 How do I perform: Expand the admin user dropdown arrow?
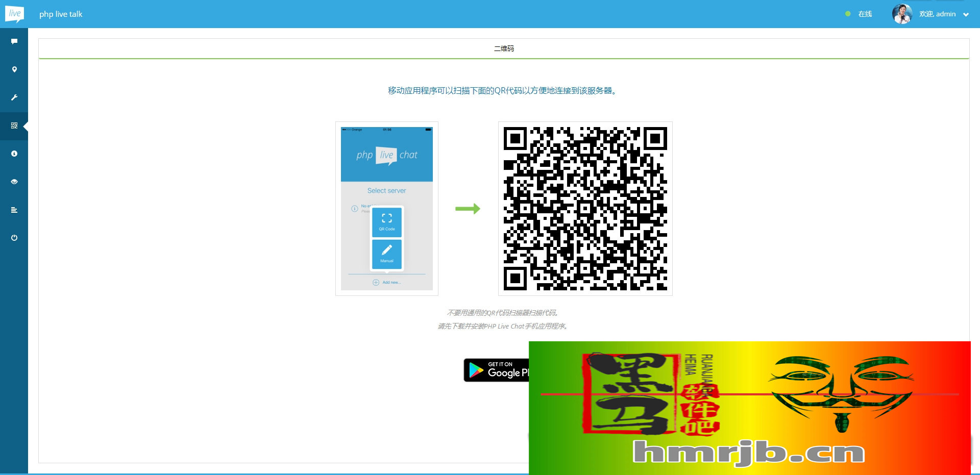966,15
